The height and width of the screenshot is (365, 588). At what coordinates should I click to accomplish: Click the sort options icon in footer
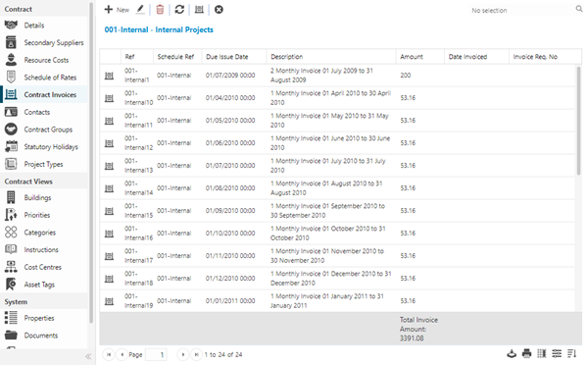point(571,353)
